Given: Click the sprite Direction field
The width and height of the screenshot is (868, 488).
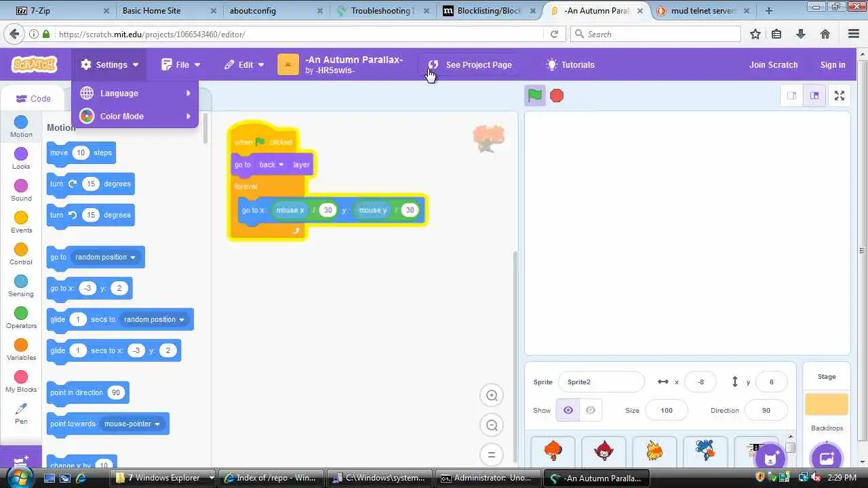Looking at the screenshot, I should 766,410.
